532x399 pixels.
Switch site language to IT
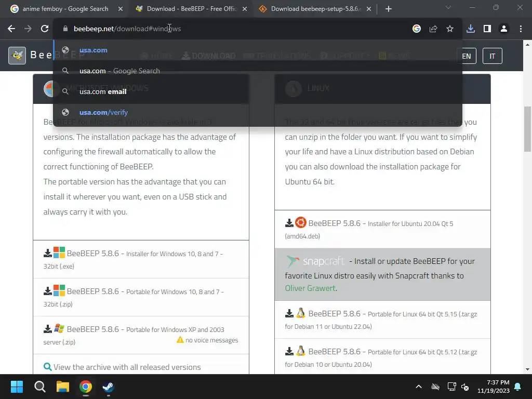(493, 56)
